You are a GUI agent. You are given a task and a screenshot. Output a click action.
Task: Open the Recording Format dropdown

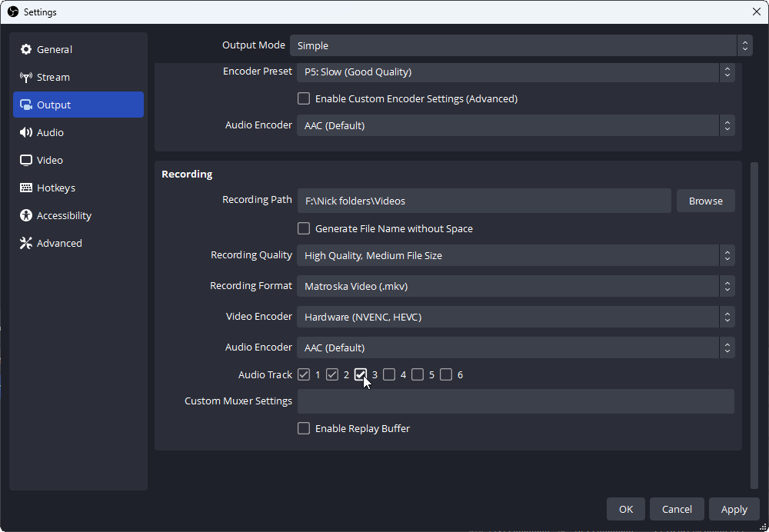pos(515,287)
